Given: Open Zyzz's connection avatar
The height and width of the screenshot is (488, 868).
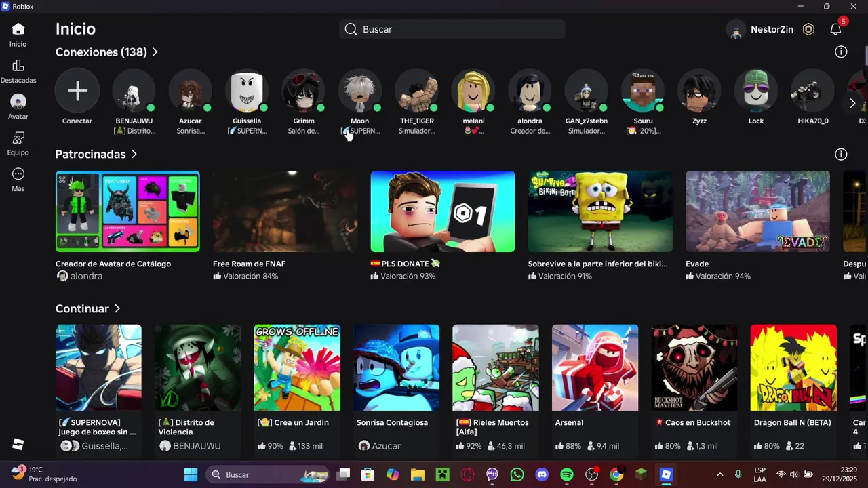Looking at the screenshot, I should tap(699, 91).
